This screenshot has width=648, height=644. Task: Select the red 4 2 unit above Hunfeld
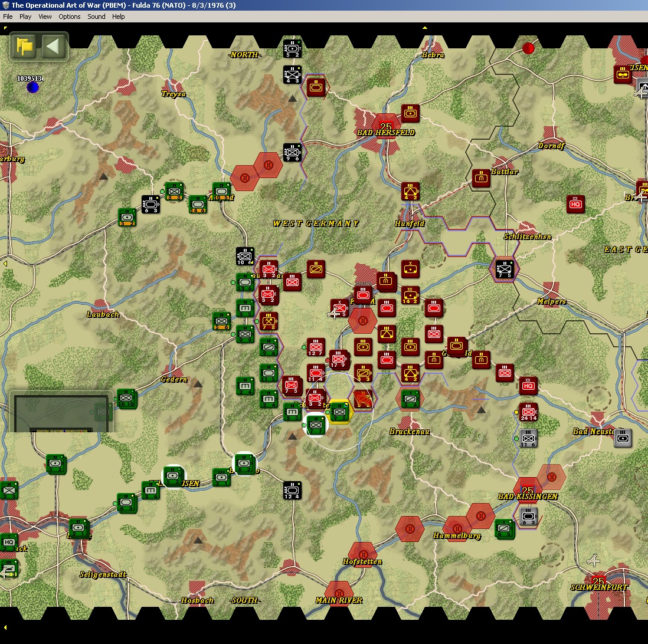point(410,192)
